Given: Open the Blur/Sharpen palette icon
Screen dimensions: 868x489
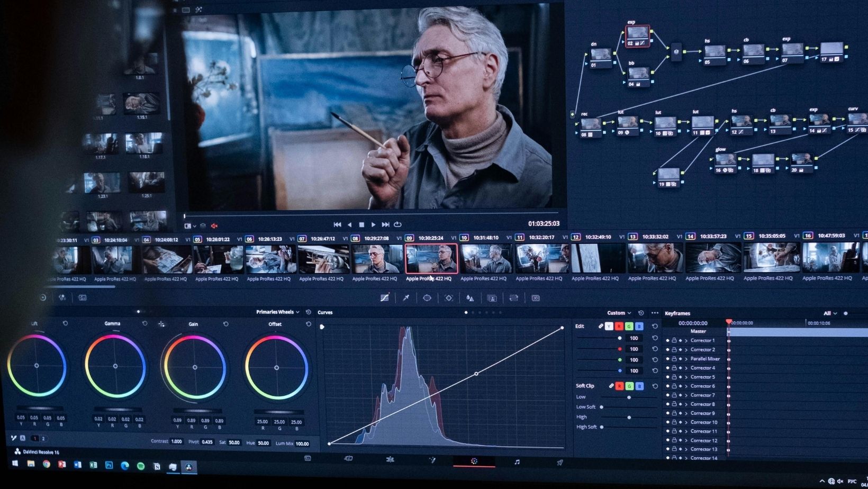Looking at the screenshot, I should coord(470,298).
